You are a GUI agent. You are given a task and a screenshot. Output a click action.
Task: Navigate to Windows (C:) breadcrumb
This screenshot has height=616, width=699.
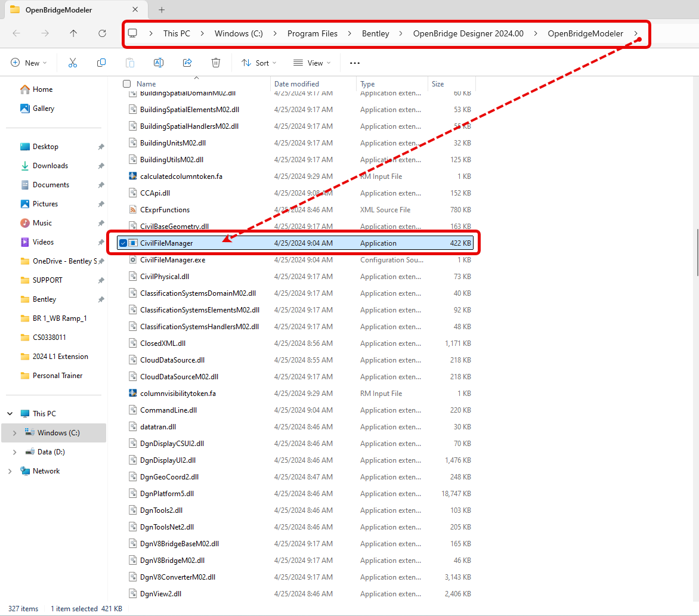[239, 33]
